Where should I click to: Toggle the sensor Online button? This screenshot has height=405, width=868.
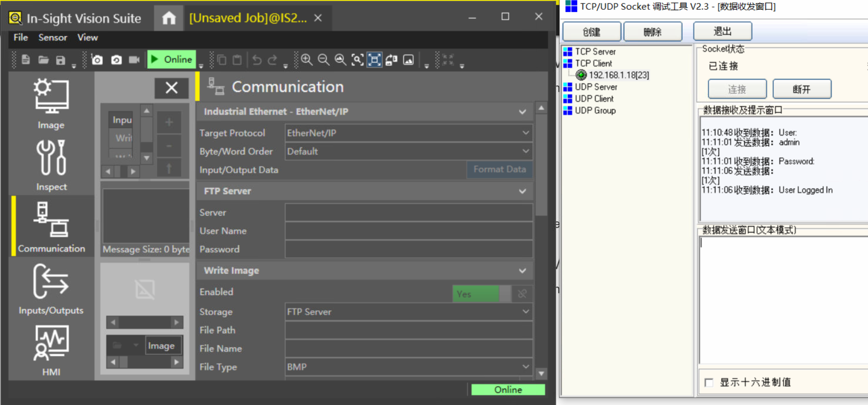point(171,59)
